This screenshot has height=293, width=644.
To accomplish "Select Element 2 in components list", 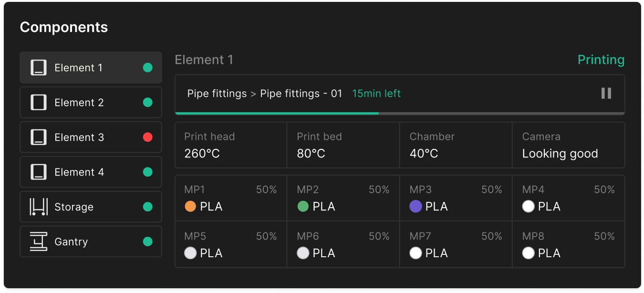I will (91, 103).
